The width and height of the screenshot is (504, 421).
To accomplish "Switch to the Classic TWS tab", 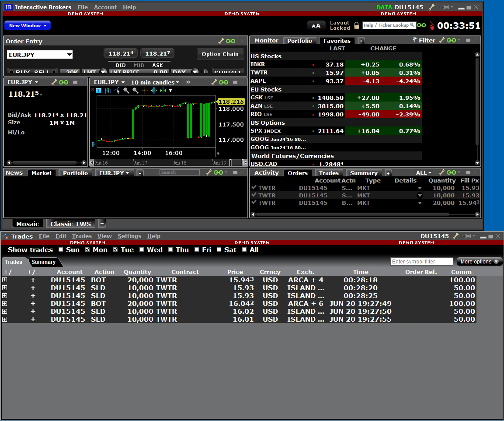I will [x=70, y=224].
